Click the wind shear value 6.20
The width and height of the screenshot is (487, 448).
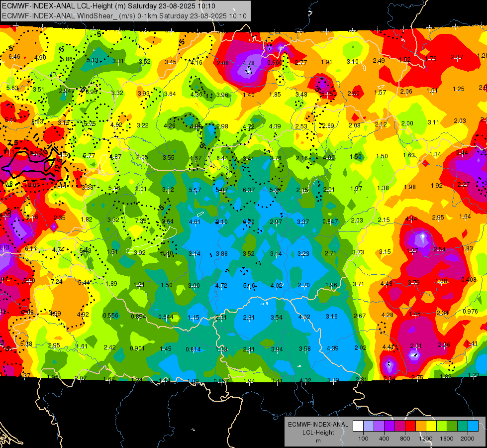249,222
